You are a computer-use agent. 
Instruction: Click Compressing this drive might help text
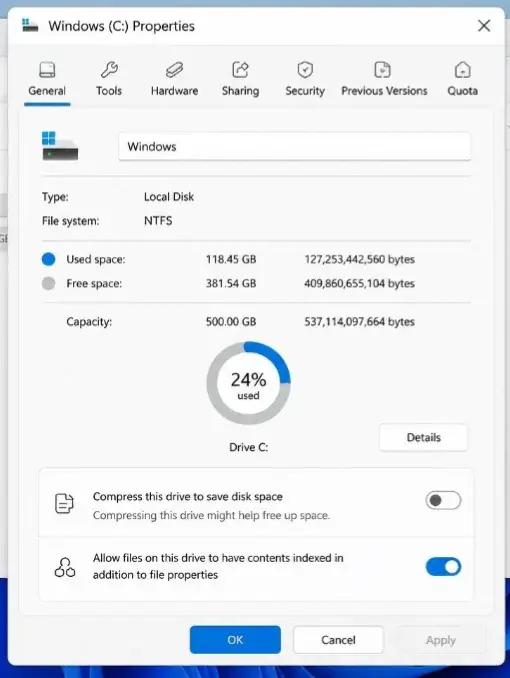pyautogui.click(x=212, y=515)
